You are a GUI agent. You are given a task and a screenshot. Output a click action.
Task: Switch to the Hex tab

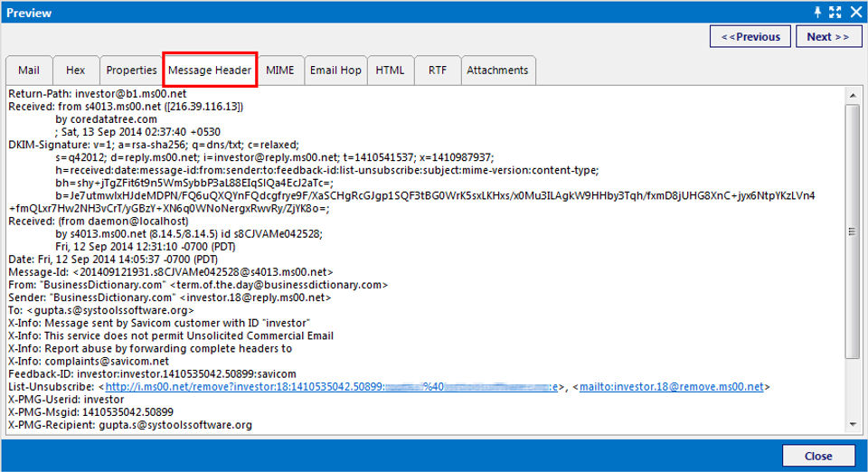coord(76,71)
